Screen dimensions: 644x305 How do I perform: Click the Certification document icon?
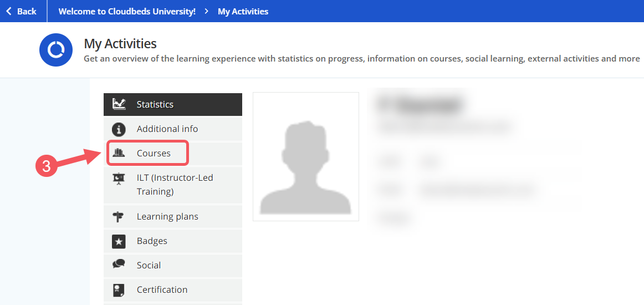pyautogui.click(x=119, y=289)
